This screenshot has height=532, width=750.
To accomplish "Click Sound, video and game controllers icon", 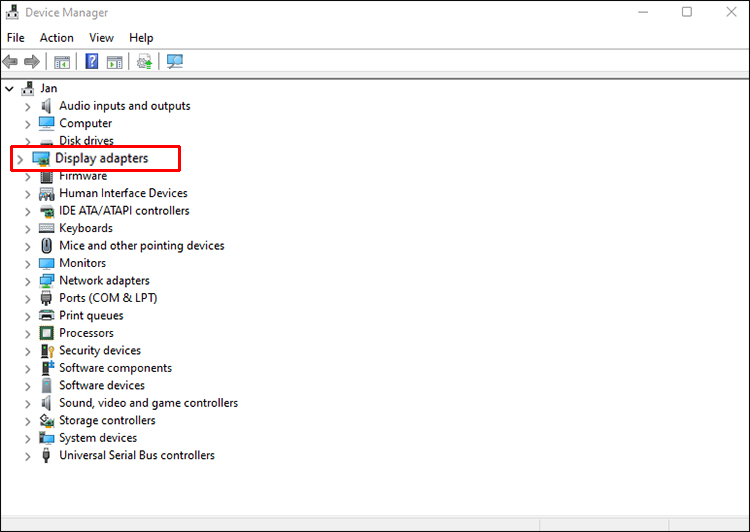I will 46,403.
